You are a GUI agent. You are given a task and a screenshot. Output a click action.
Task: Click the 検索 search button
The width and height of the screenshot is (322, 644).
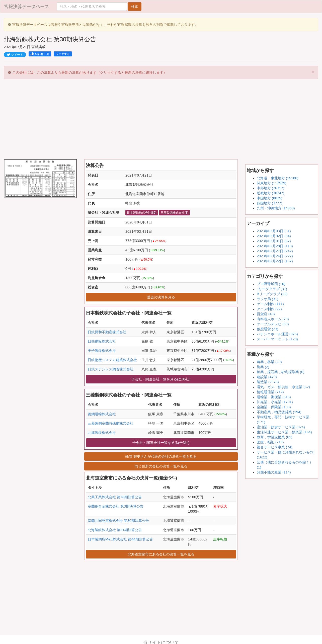pos(135,7)
